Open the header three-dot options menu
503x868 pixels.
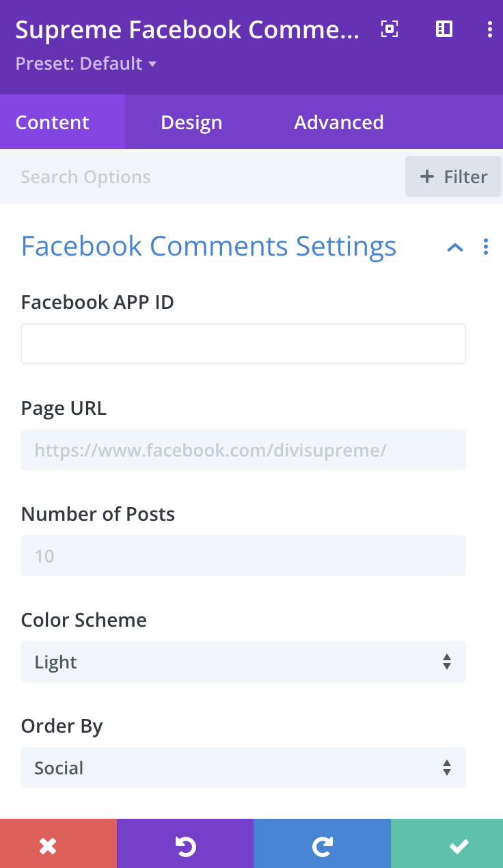[489, 29]
